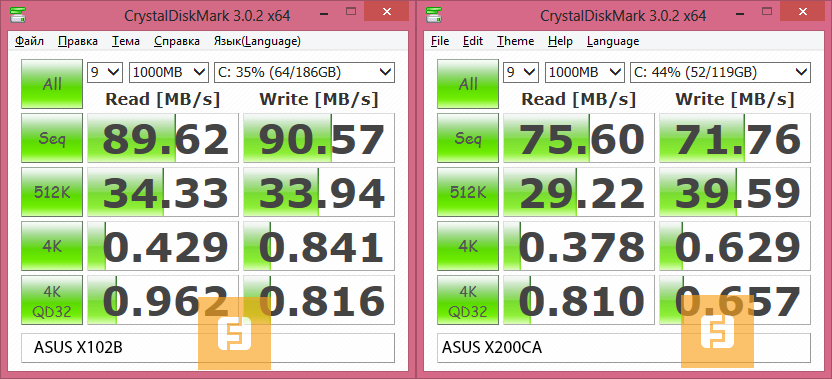Click Read [MB/s] header in left window

point(162,99)
